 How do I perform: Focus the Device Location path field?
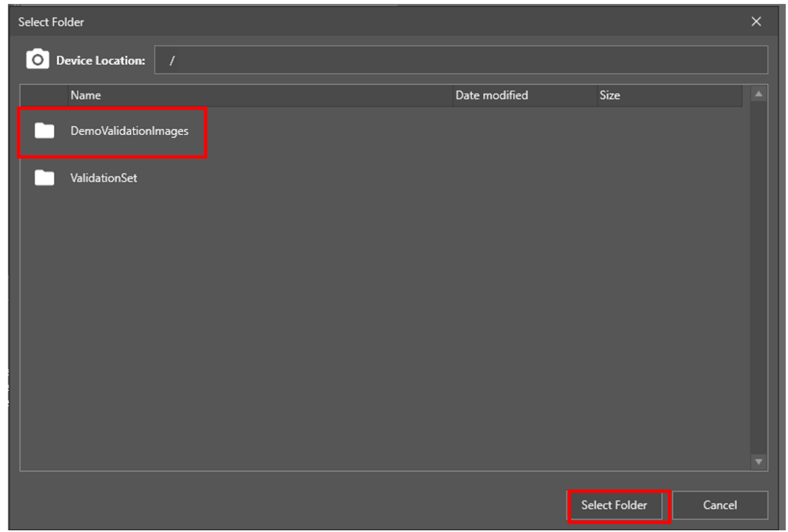460,60
